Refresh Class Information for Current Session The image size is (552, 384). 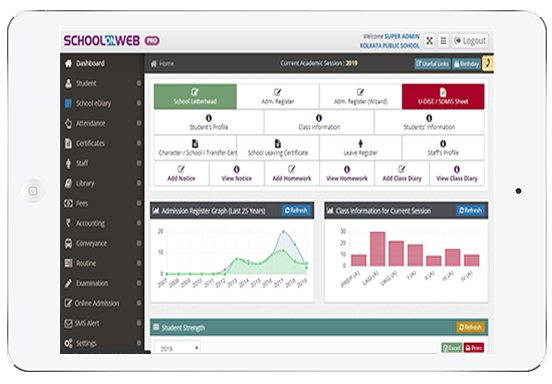(x=470, y=210)
